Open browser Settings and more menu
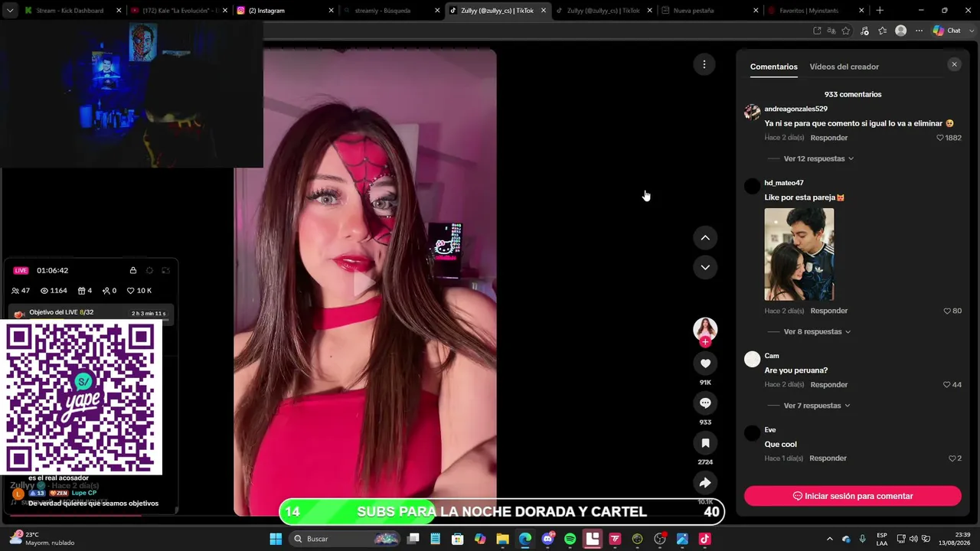 click(919, 31)
